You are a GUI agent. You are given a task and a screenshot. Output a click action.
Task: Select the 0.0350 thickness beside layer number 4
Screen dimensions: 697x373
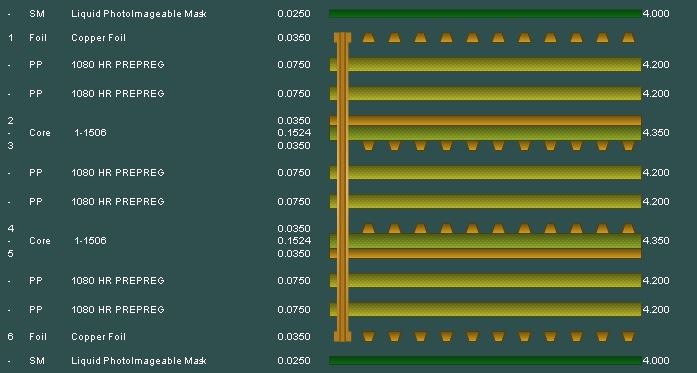pyautogui.click(x=294, y=229)
